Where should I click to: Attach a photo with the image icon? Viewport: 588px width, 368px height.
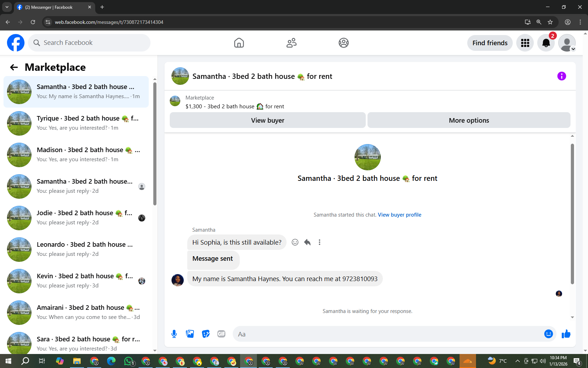click(190, 334)
